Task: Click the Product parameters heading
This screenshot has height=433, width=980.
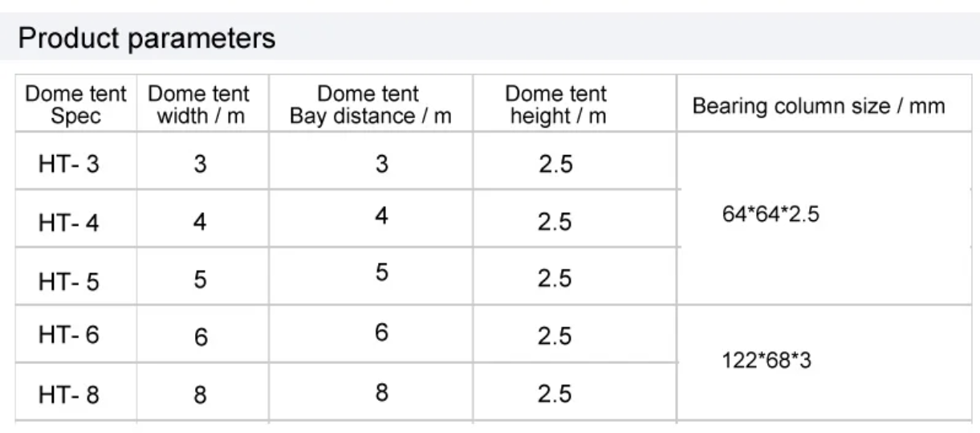Action: tap(146, 38)
